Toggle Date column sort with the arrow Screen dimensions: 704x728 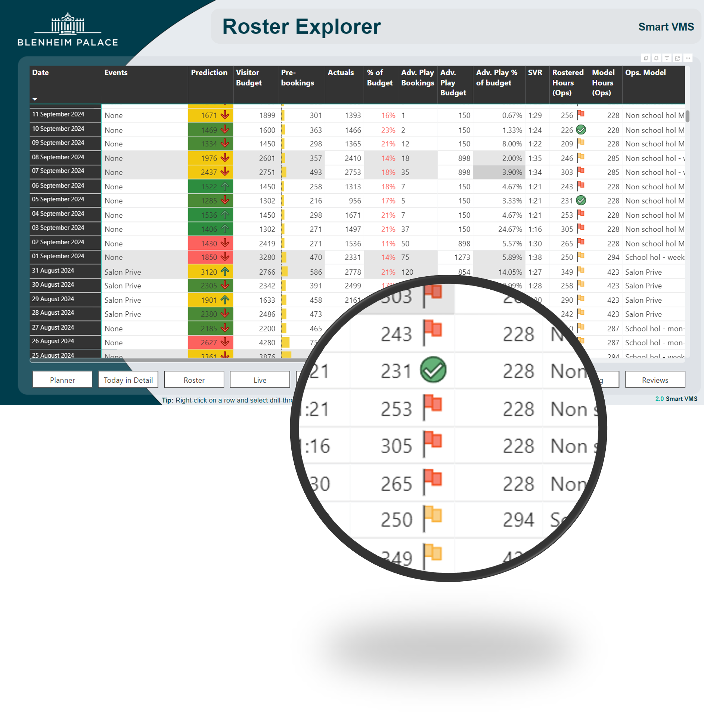[x=35, y=99]
